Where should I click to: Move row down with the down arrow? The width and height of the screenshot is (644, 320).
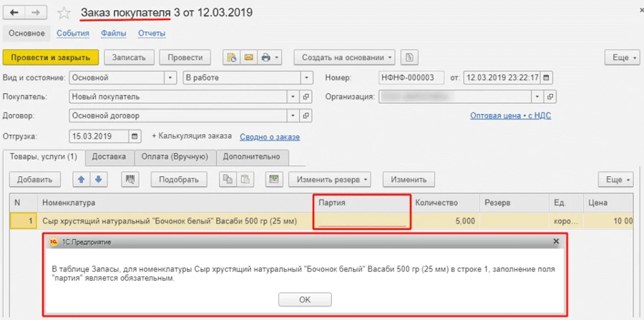tap(98, 179)
